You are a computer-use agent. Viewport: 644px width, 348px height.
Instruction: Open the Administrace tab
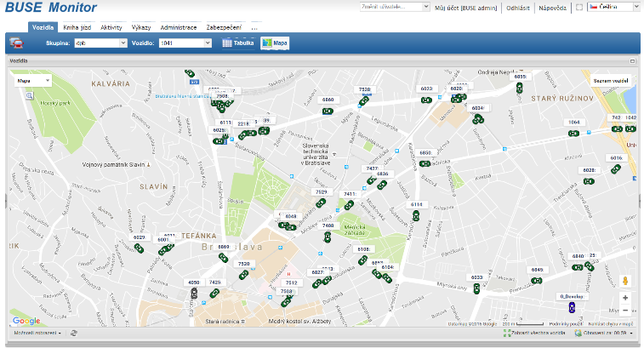click(179, 27)
